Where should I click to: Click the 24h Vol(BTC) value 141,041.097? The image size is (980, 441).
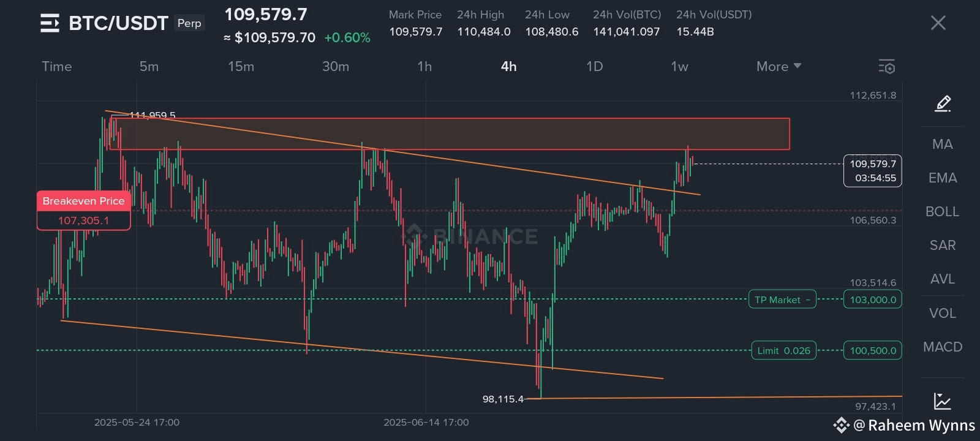point(627,31)
